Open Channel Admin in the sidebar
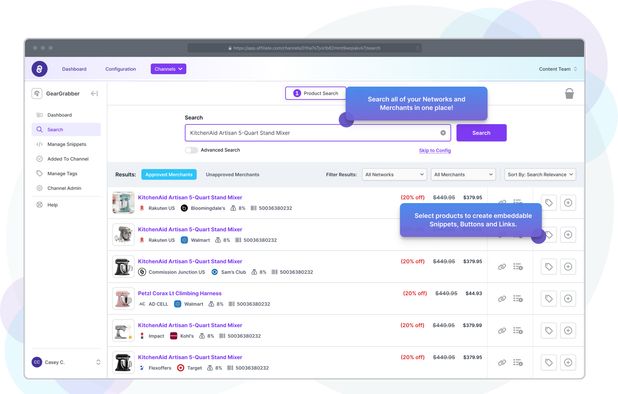 coord(66,188)
